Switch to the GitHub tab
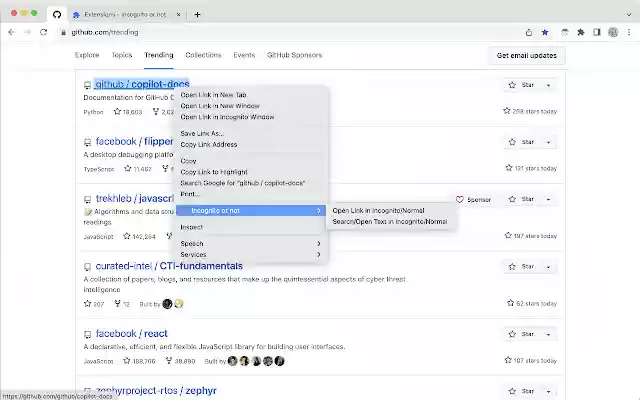 pyautogui.click(x=57, y=15)
